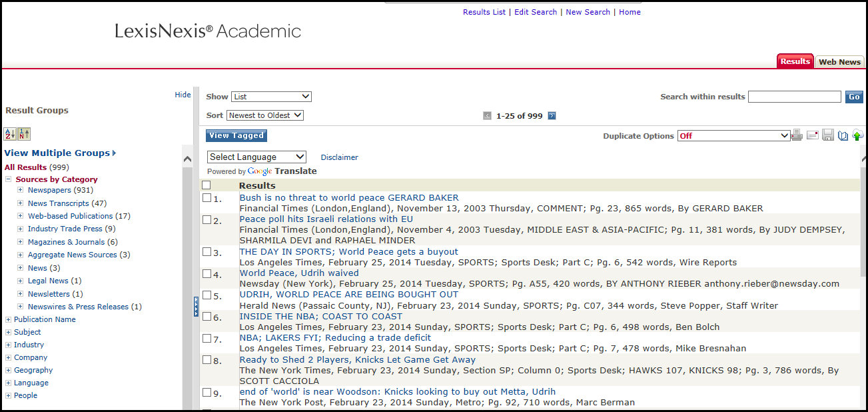Open article NBA; LAKERS FYI; Reducing a trade deficit
Screen dimensions: 868x412
pyautogui.click(x=335, y=338)
